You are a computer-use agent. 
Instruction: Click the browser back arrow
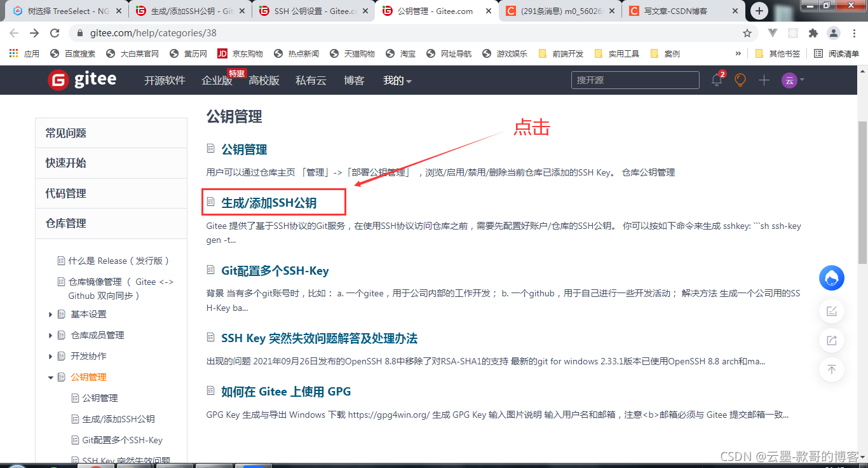[14, 33]
